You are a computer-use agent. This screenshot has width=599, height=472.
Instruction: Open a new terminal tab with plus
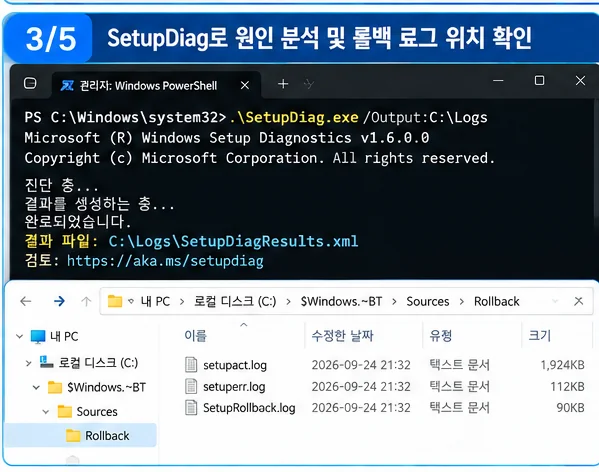coord(283,84)
